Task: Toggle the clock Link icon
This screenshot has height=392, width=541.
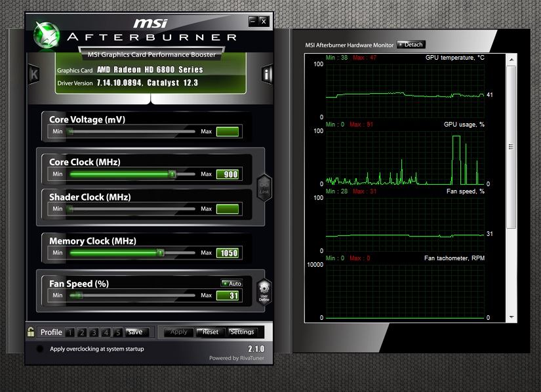Action: click(264, 188)
